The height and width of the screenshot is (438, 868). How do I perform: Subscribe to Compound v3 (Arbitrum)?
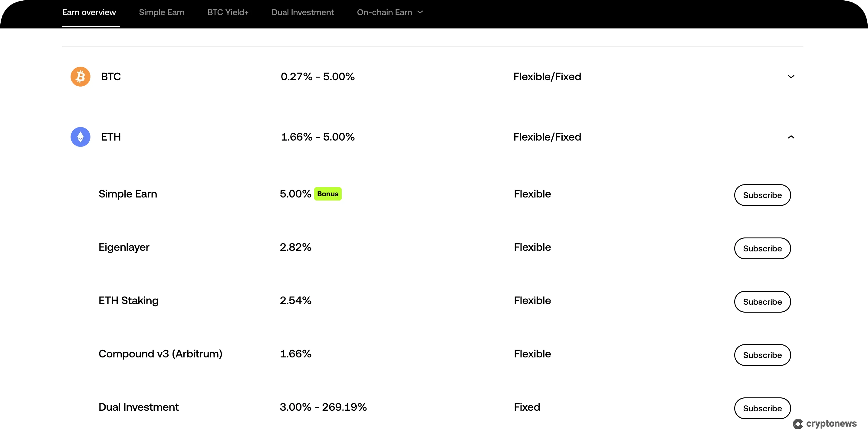762,355
